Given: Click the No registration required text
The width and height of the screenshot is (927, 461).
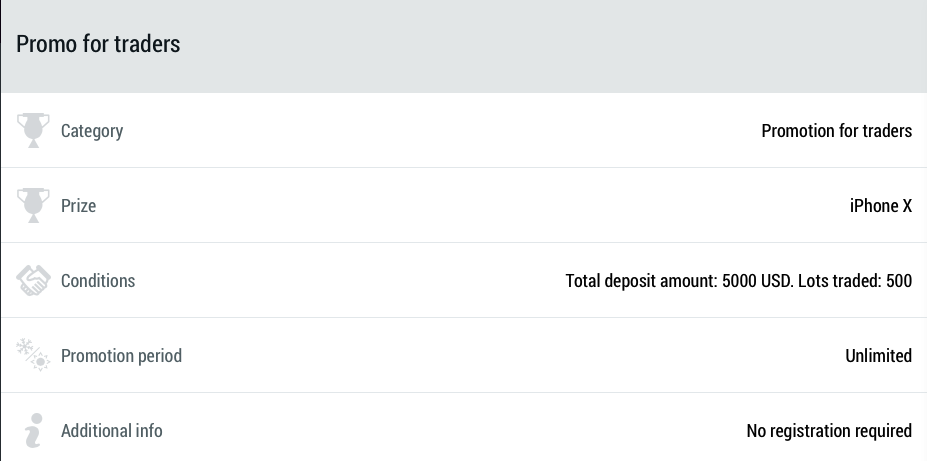Looking at the screenshot, I should [x=829, y=431].
